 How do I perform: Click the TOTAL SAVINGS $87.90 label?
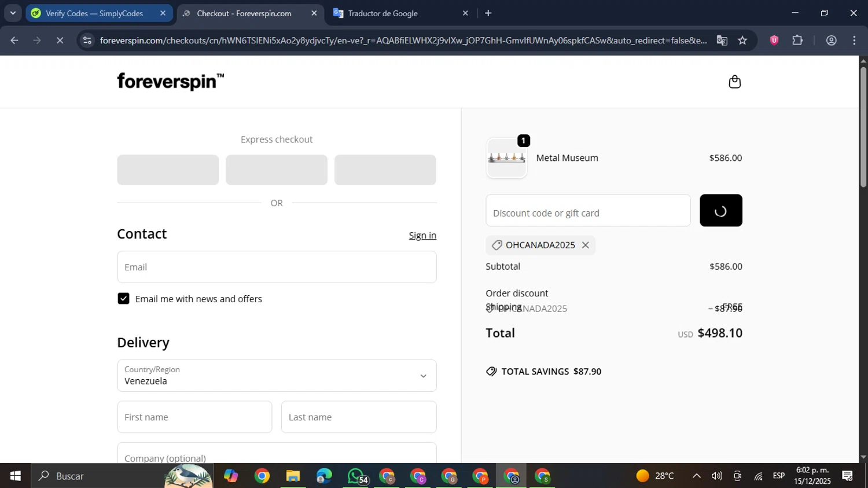(x=551, y=372)
